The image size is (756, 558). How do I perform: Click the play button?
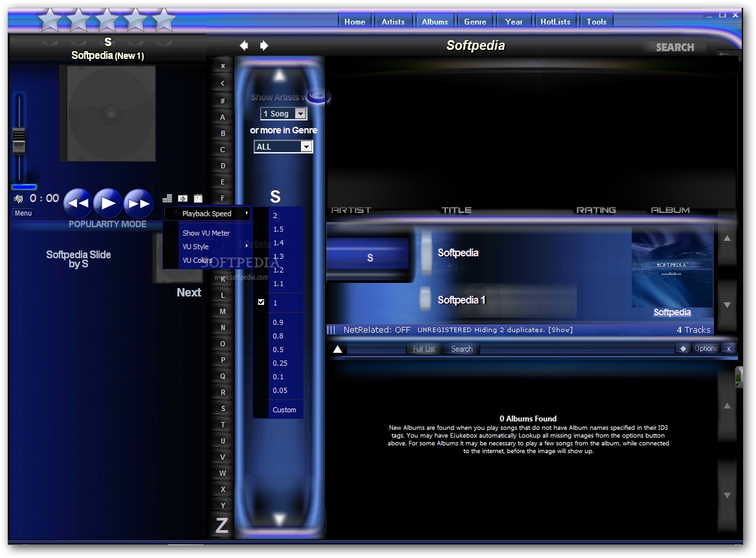pyautogui.click(x=107, y=203)
